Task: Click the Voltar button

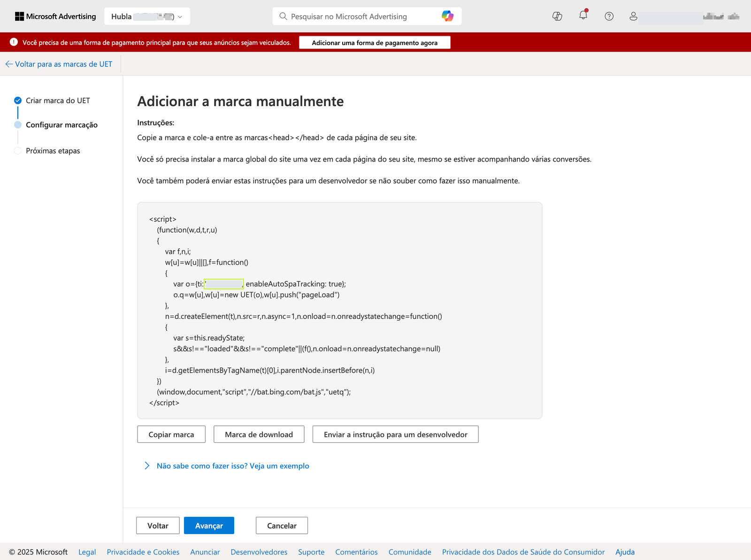Action: [158, 526]
